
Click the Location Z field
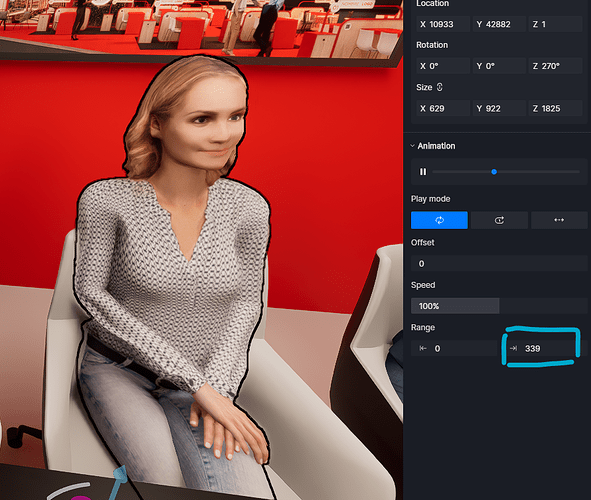pyautogui.click(x=556, y=24)
